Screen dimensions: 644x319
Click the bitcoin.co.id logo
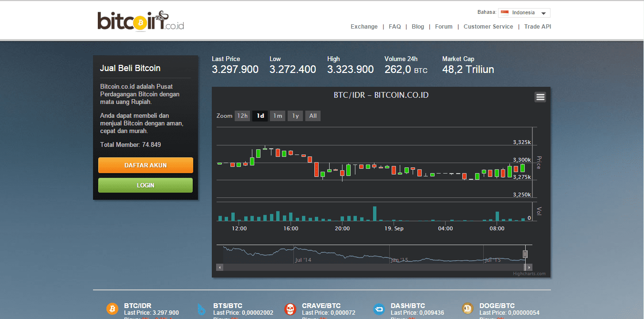[141, 21]
